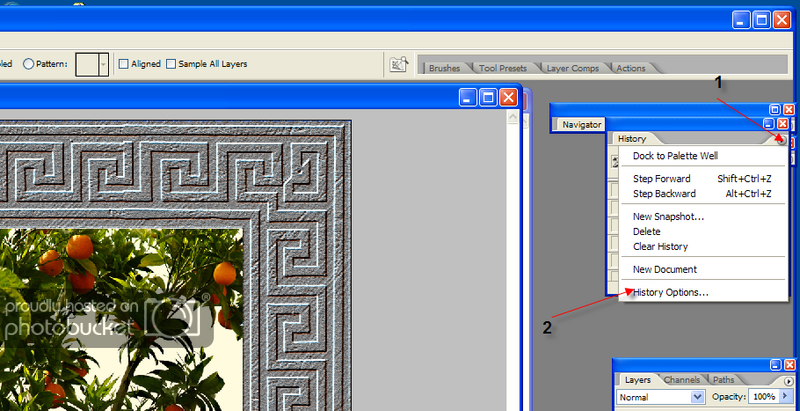The image size is (800, 411).
Task: Choose History Options from the menu
Action: (671, 292)
